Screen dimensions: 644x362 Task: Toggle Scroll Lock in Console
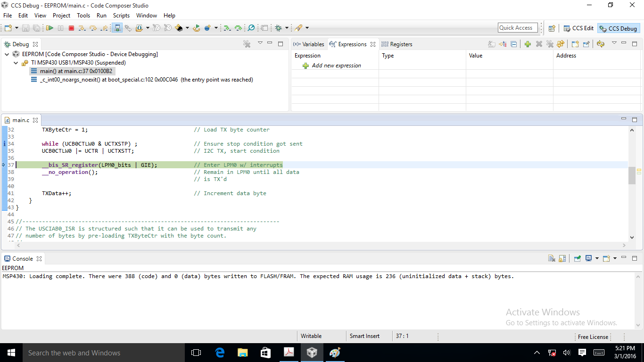(x=562, y=258)
